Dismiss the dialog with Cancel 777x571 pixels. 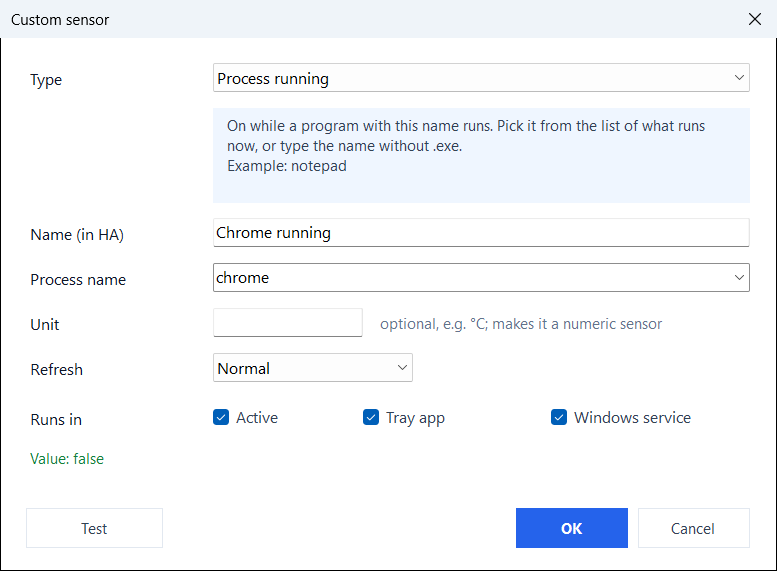click(x=694, y=528)
